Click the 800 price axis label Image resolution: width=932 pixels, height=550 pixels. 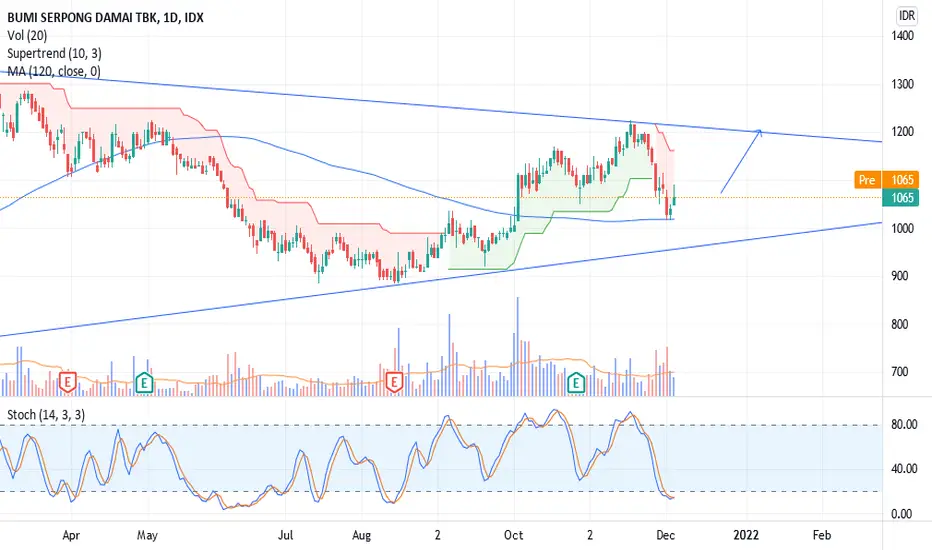tap(899, 324)
